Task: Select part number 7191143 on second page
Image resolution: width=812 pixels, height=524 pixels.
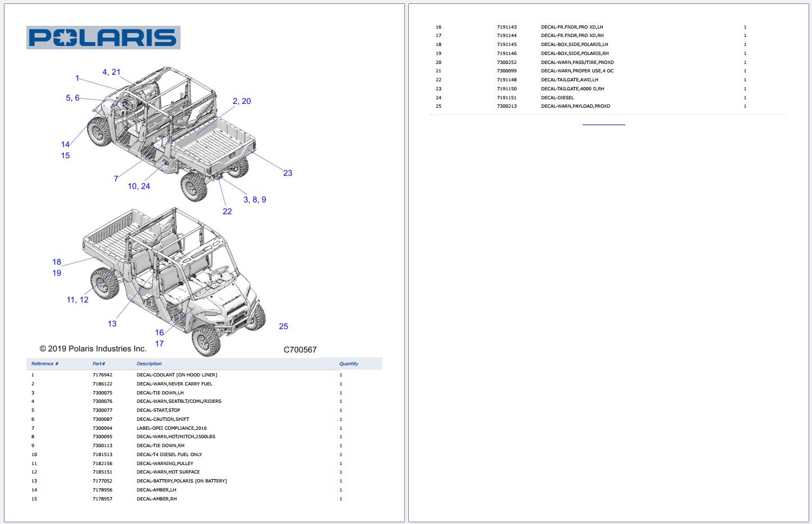Action: (507, 27)
